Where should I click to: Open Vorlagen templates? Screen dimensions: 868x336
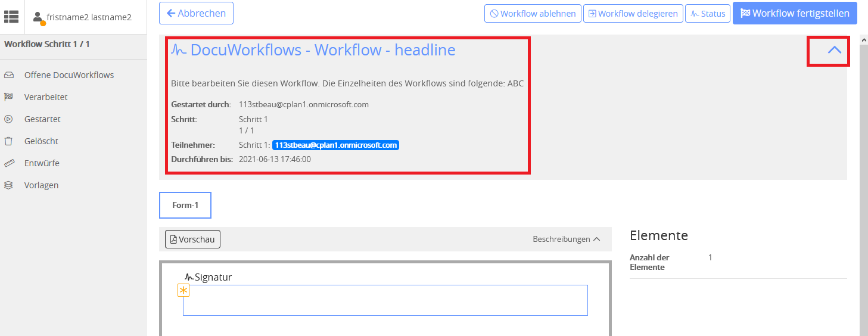coord(41,185)
